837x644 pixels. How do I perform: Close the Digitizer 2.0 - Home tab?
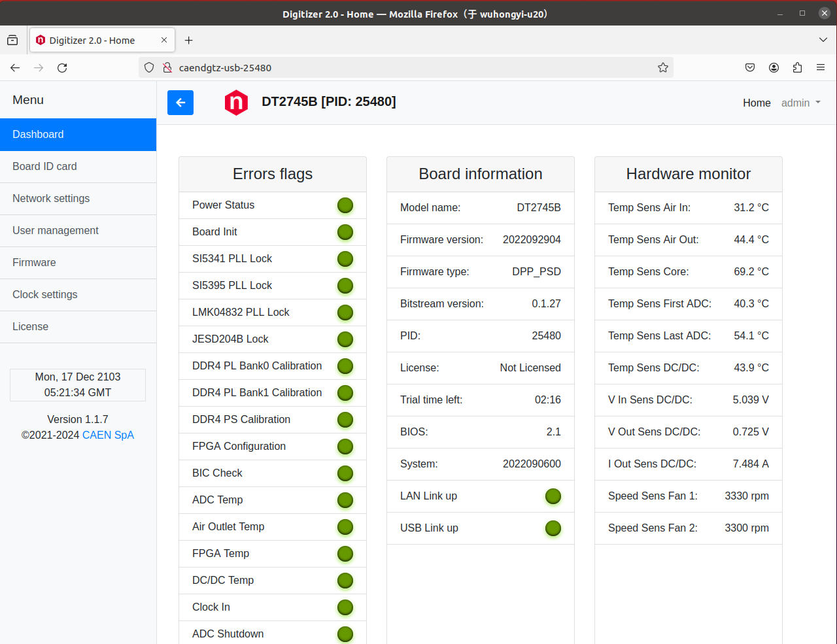pos(164,40)
